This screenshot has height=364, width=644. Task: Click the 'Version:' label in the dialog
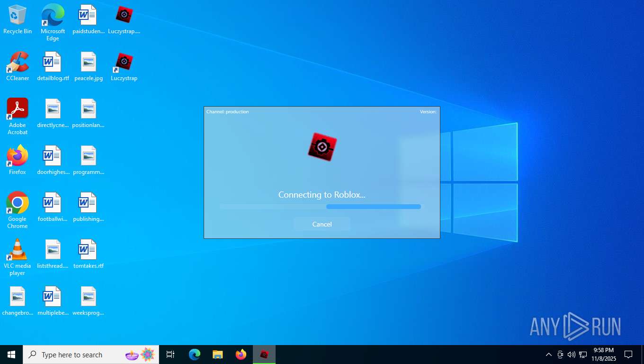[428, 112]
